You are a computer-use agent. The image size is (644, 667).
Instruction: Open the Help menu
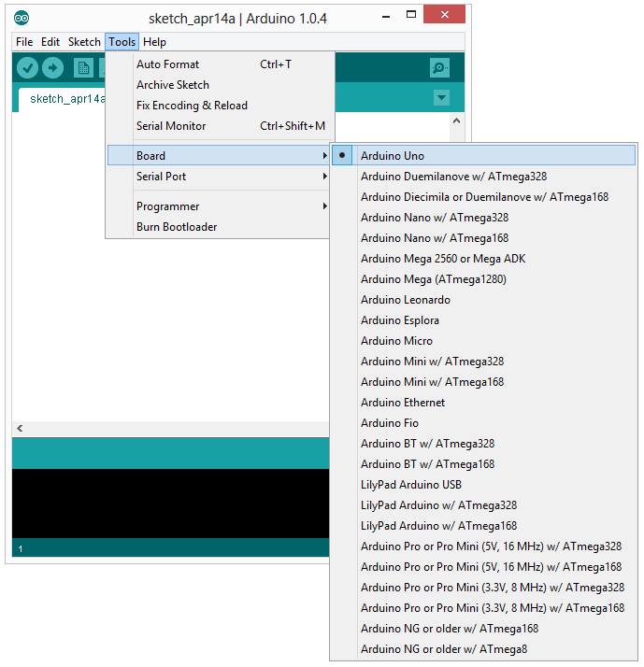[x=154, y=42]
